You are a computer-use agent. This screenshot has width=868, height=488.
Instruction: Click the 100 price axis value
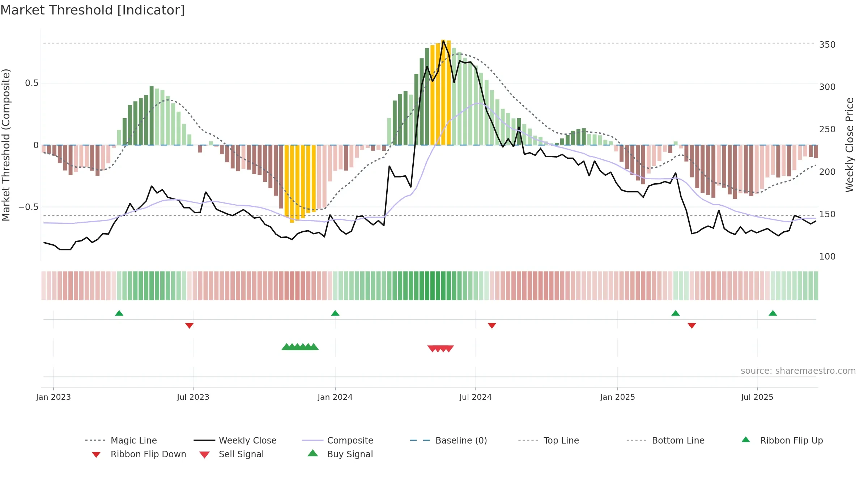tap(827, 257)
